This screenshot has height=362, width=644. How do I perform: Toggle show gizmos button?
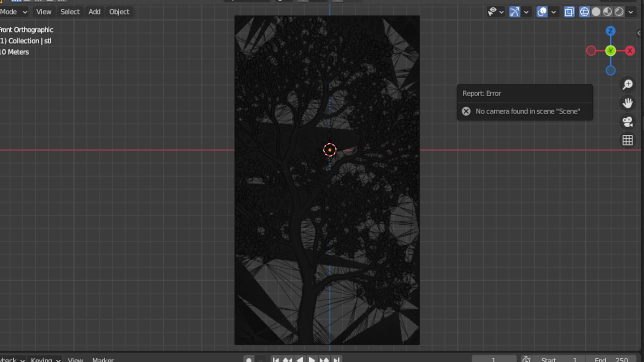(515, 12)
